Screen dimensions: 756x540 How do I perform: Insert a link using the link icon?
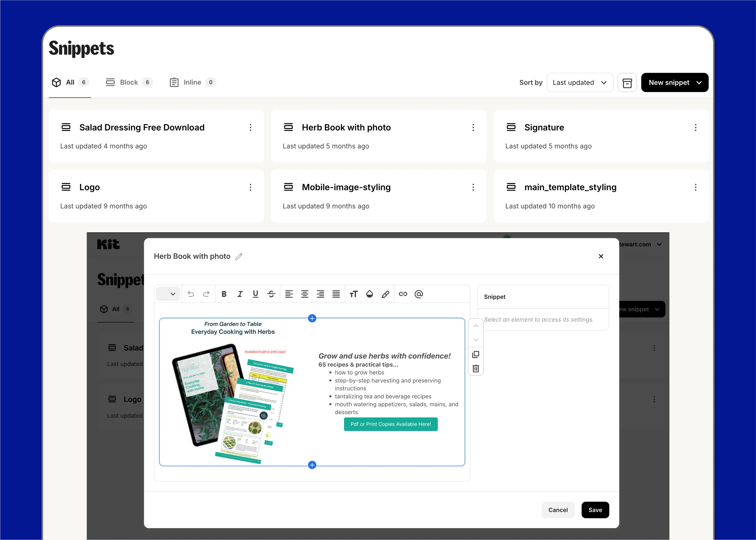pos(403,294)
